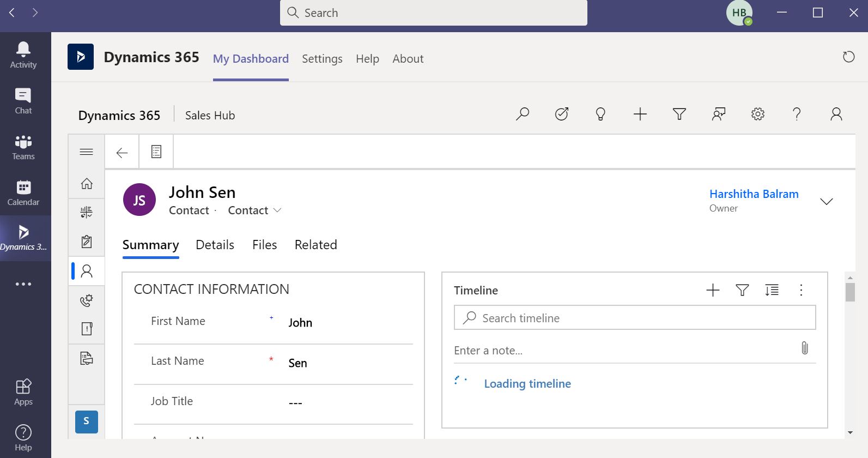The image size is (868, 458).
Task: Open the Related tab
Action: tap(315, 245)
